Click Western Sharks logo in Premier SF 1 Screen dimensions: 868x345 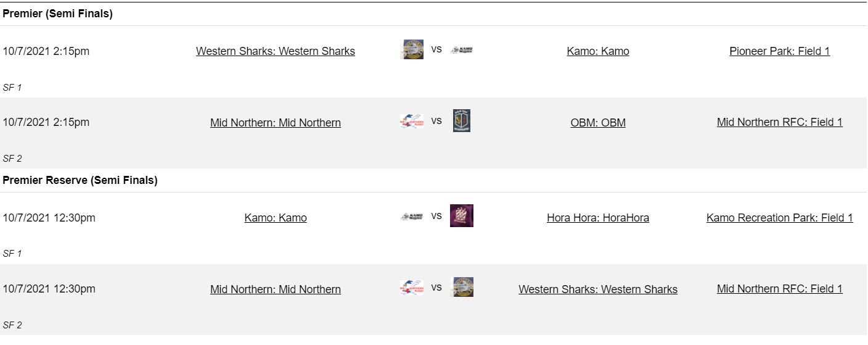point(411,49)
